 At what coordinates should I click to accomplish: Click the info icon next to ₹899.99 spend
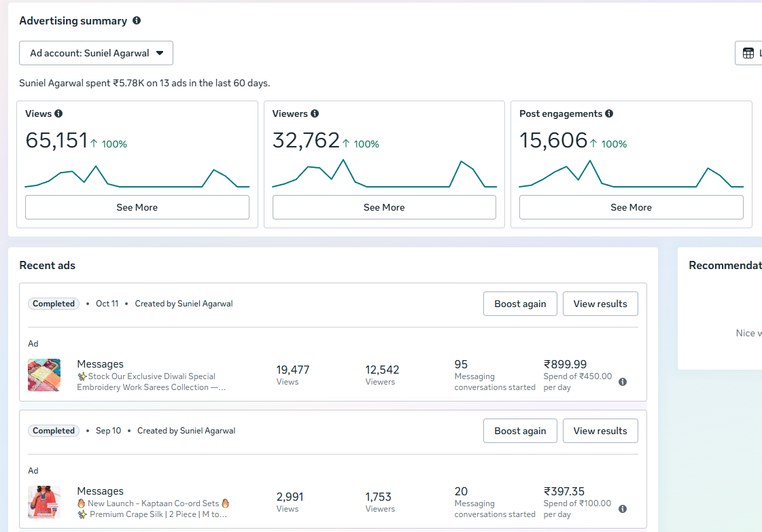tap(623, 382)
